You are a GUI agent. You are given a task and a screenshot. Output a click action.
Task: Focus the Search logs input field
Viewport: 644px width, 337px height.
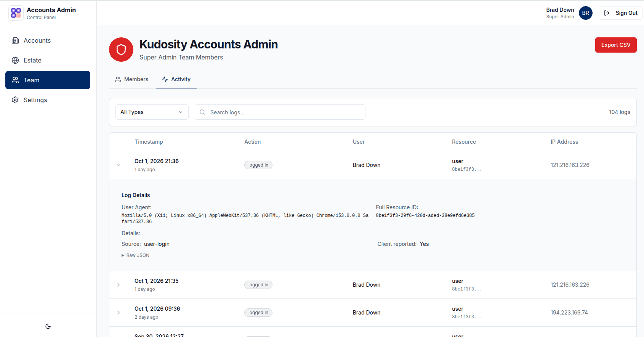[x=280, y=112]
